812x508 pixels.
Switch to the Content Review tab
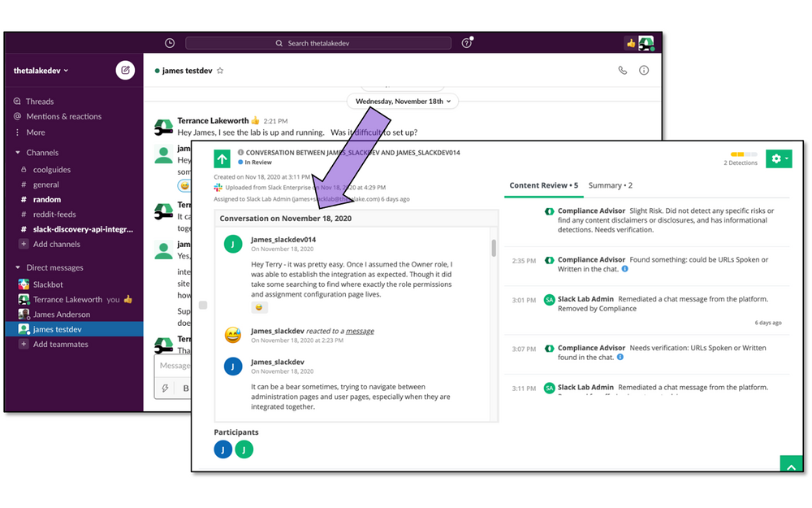coord(543,185)
